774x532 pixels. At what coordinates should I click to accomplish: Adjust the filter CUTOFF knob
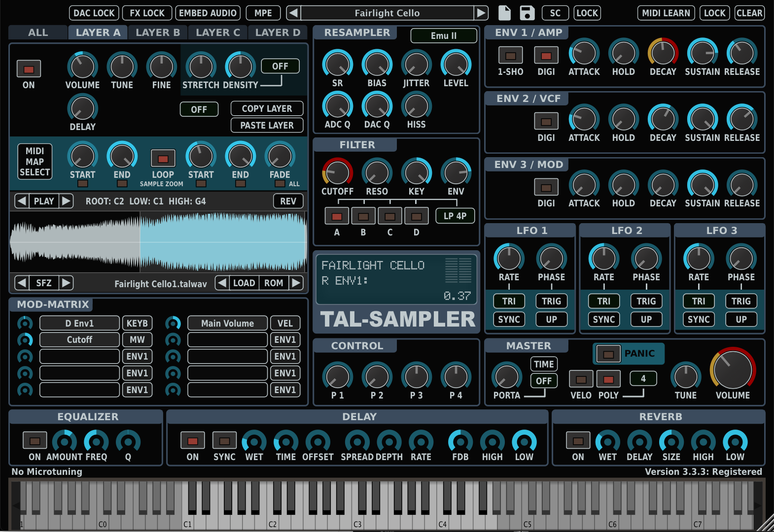[x=337, y=172]
